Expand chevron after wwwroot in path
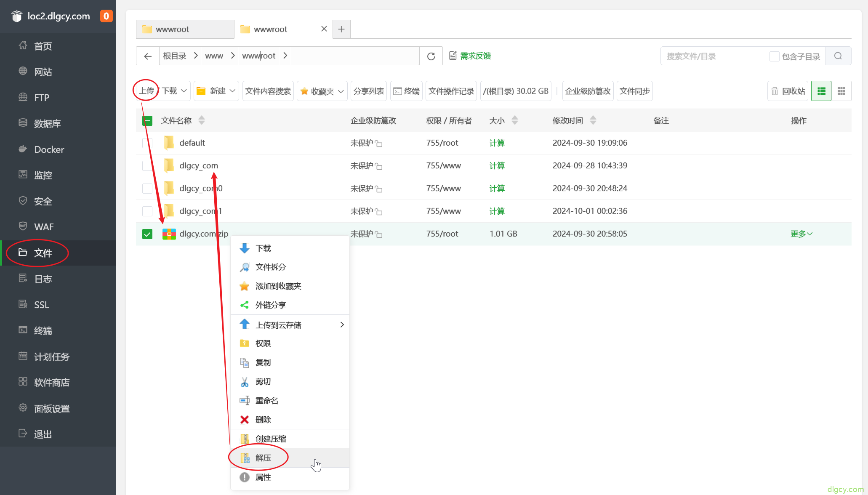868x495 pixels. coord(285,56)
